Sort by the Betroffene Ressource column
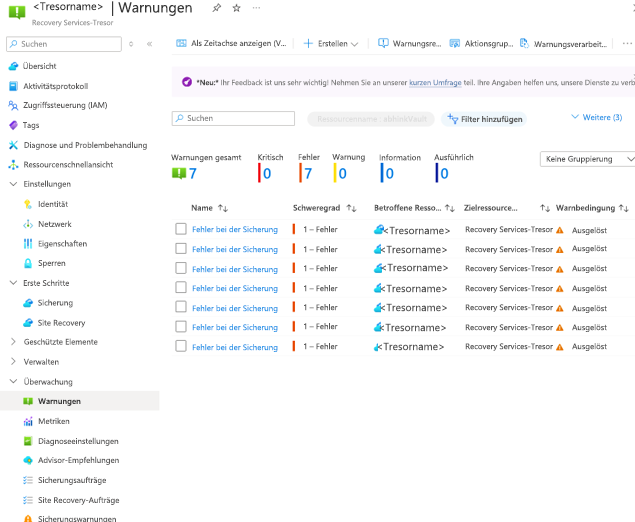Screen dimensions: 635x522 click(414, 208)
